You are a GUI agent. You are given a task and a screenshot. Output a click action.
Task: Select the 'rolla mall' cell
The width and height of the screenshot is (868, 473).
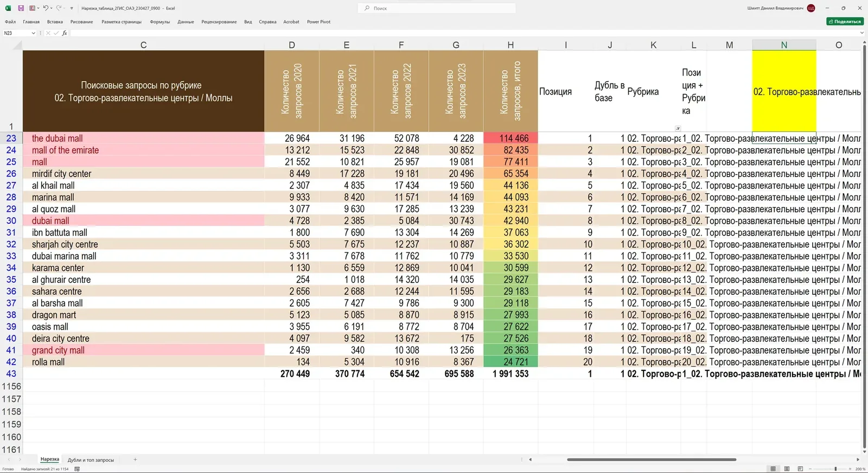143,362
